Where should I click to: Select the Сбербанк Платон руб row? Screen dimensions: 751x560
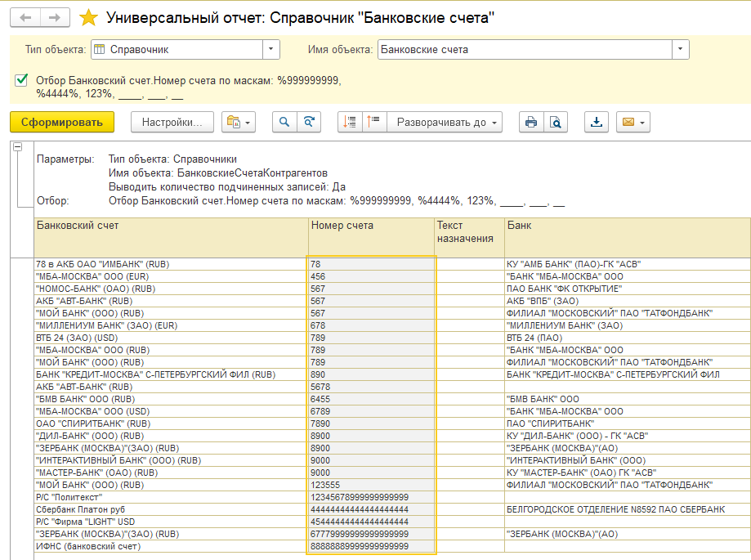(x=171, y=509)
